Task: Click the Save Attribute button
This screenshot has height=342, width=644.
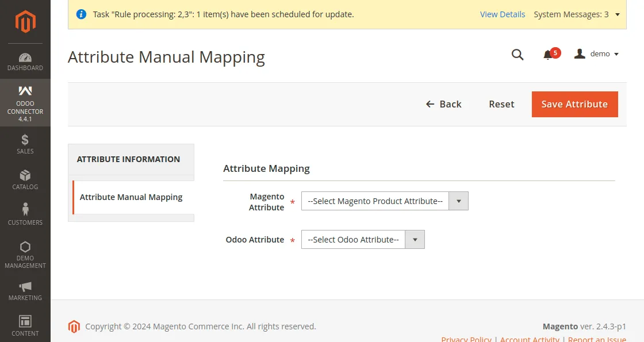Action: pos(574,104)
